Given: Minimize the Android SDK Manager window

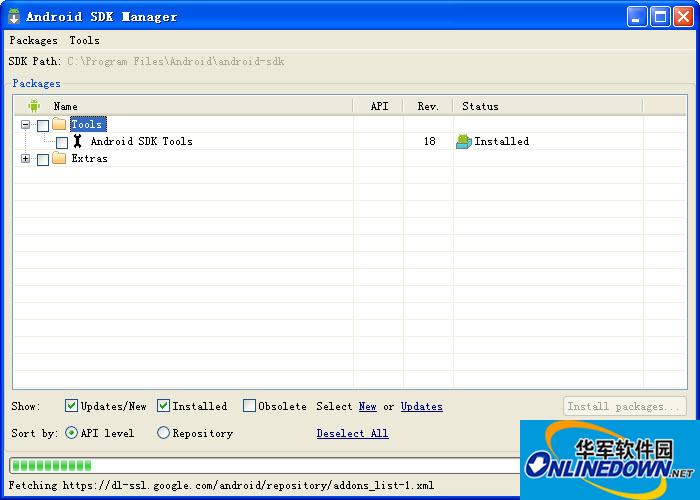Looking at the screenshot, I should pyautogui.click(x=636, y=17).
